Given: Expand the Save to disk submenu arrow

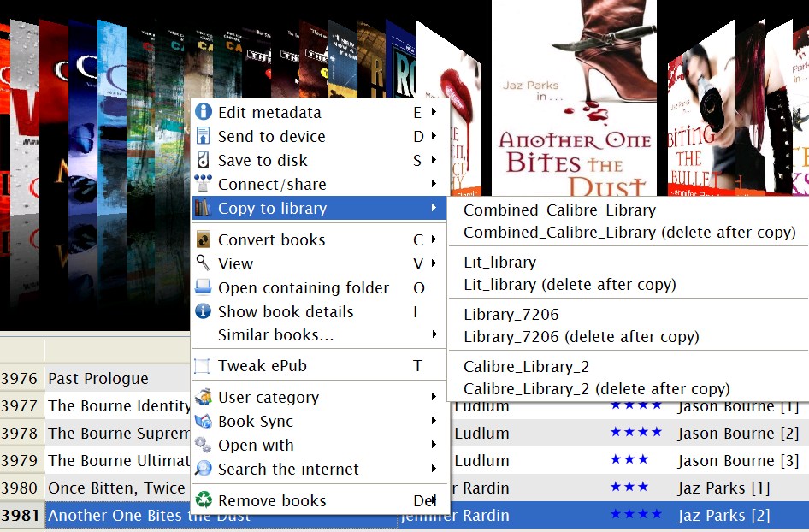Looking at the screenshot, I should [434, 159].
